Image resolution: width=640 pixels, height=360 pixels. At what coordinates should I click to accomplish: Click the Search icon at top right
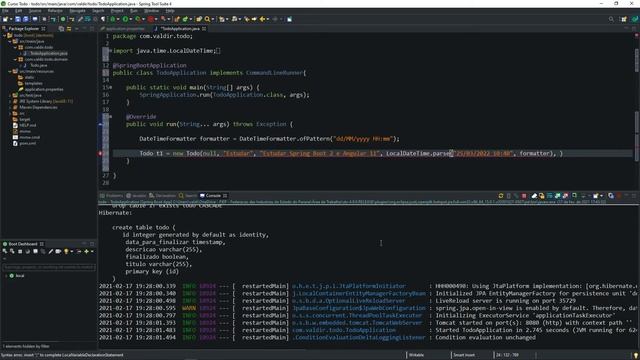click(611, 19)
